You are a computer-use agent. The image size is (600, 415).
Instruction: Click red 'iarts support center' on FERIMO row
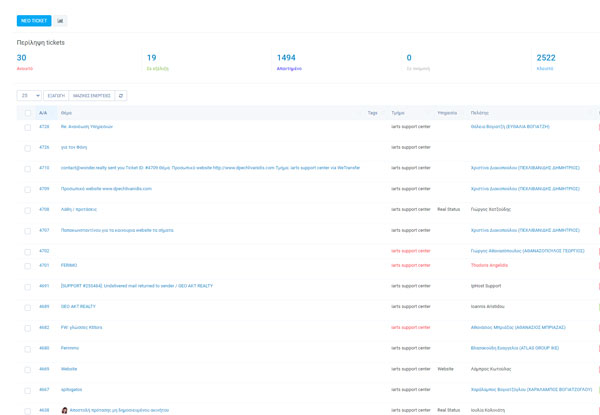point(411,265)
